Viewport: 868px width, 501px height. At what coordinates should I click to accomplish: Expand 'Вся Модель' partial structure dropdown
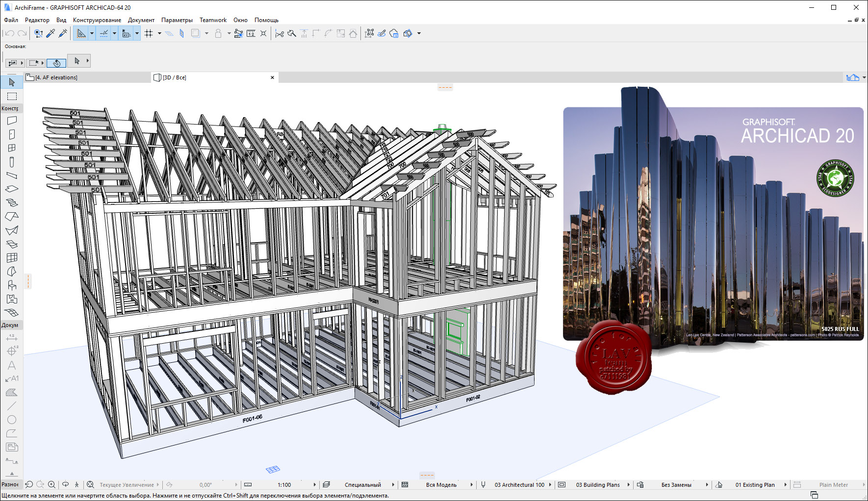pyautogui.click(x=471, y=485)
